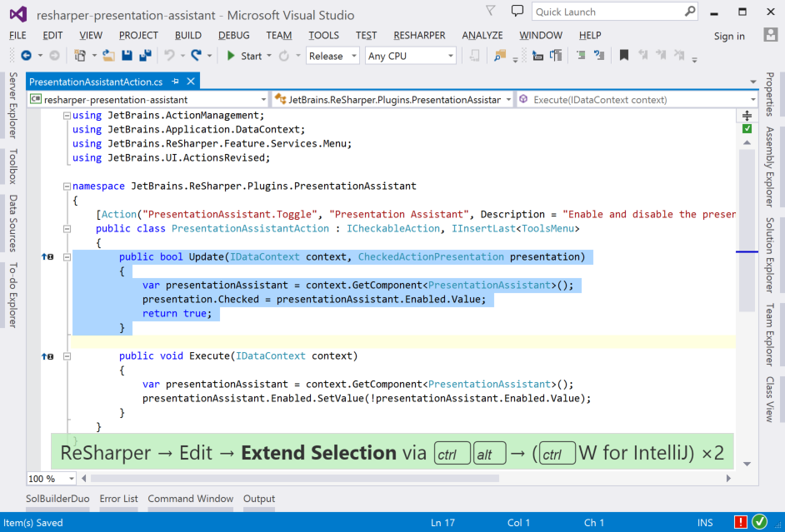Click the Navigate Backward arrow icon
The width and height of the screenshot is (785, 532).
tap(26, 56)
